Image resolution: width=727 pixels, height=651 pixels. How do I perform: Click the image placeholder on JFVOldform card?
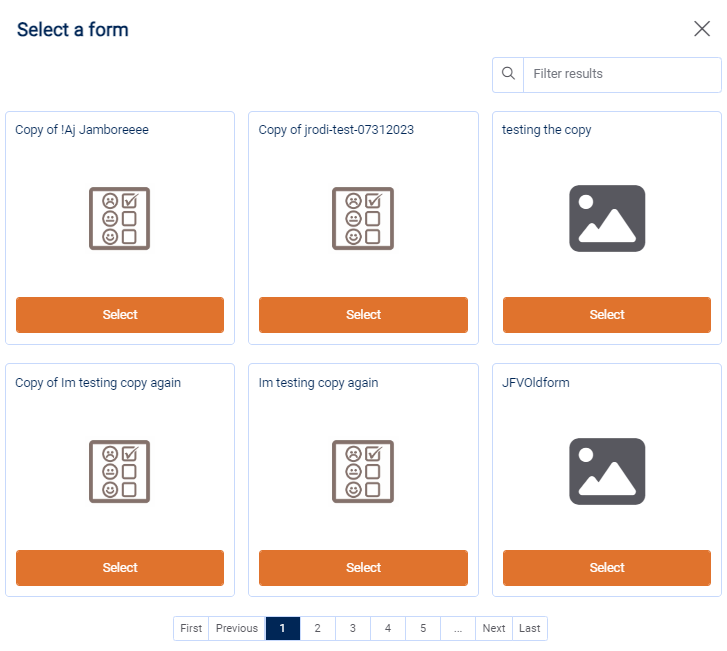coord(606,471)
